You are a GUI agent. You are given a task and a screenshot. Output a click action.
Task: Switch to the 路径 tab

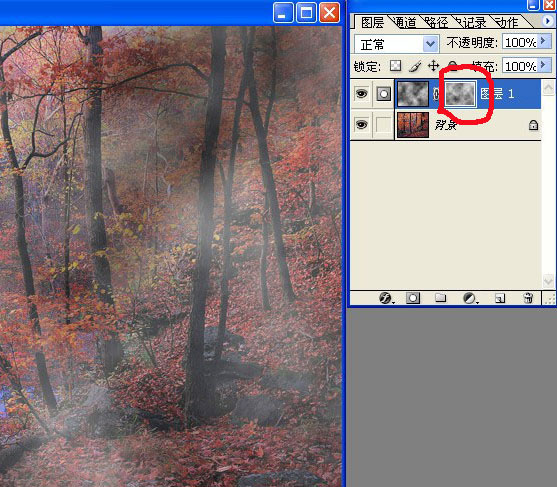436,22
